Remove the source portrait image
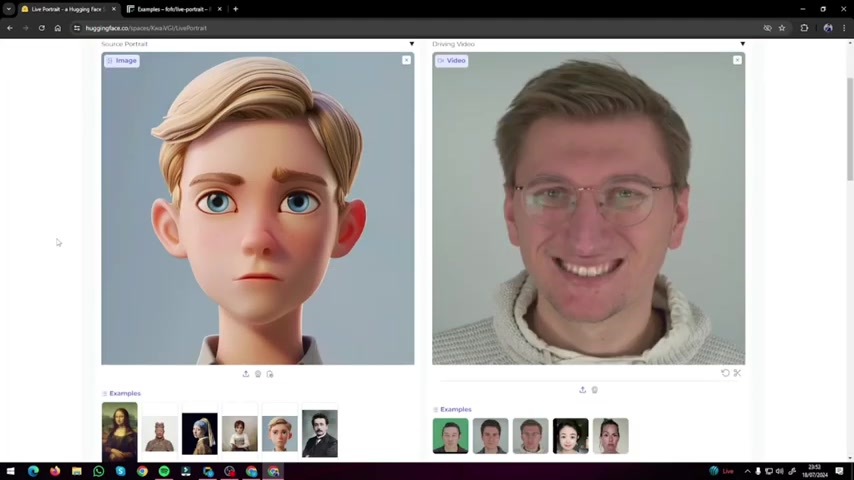 (406, 60)
